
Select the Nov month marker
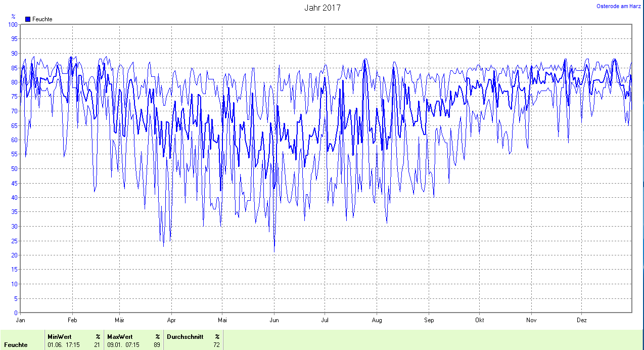point(531,320)
